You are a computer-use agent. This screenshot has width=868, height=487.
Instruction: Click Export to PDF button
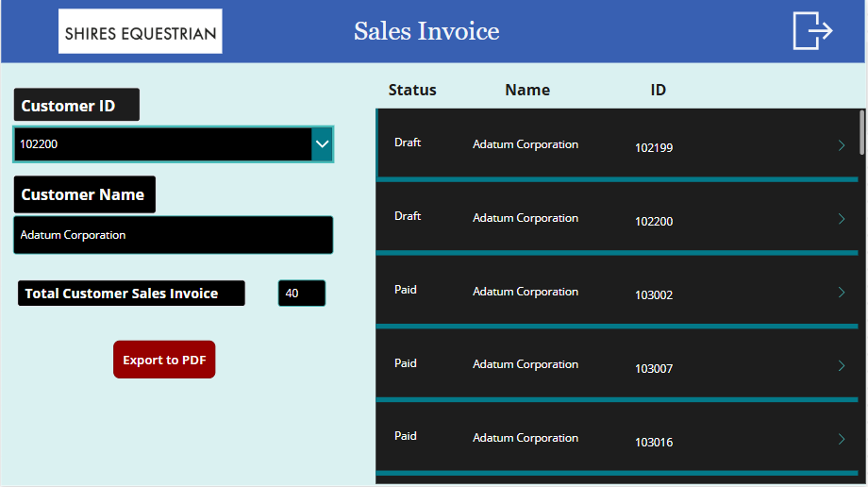click(x=164, y=360)
